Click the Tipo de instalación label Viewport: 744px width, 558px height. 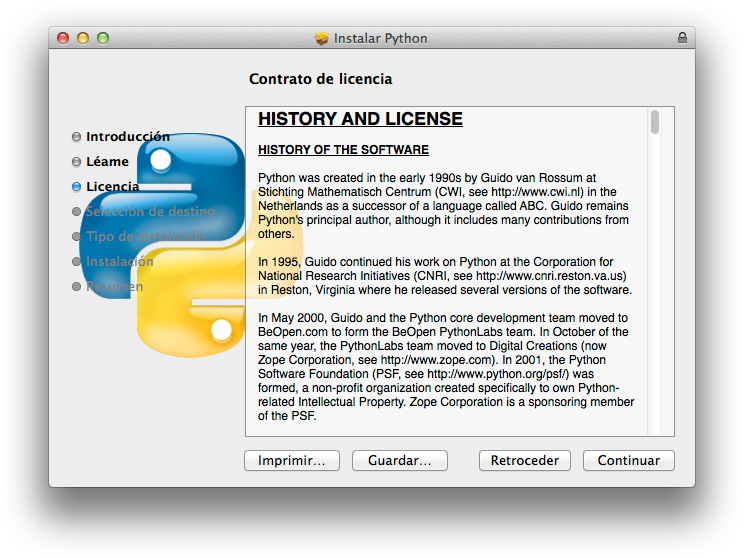pos(145,236)
